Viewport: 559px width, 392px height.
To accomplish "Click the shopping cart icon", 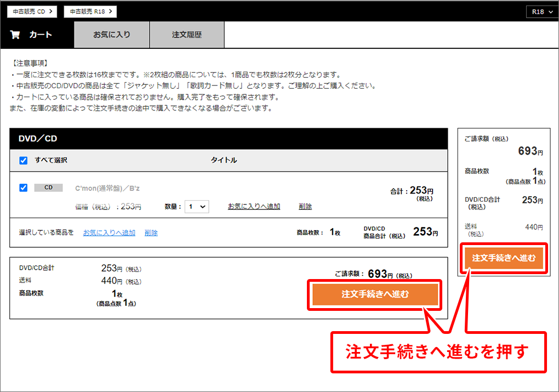I will (x=15, y=35).
